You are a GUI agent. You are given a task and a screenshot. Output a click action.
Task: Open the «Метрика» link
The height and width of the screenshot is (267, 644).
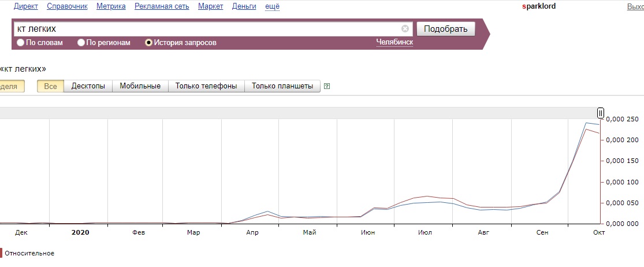click(111, 6)
